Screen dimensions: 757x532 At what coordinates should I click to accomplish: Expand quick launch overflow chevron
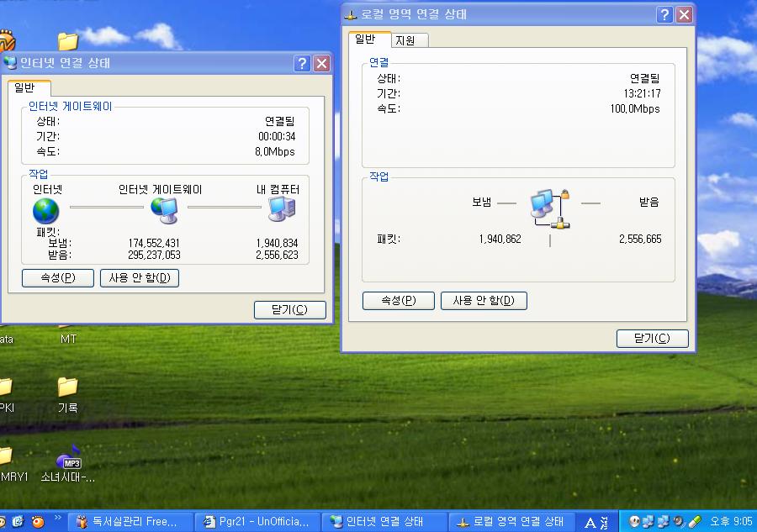coord(58,518)
